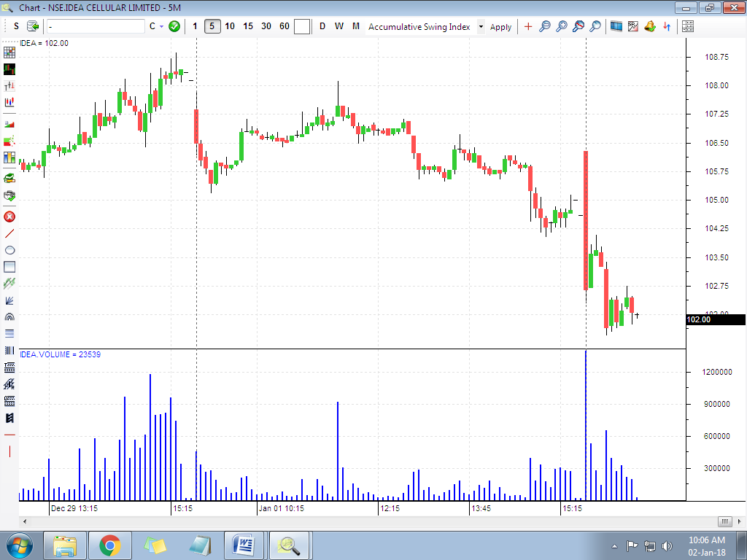747x560 pixels.
Task: Select the rectangle drawing tool
Action: (x=9, y=267)
